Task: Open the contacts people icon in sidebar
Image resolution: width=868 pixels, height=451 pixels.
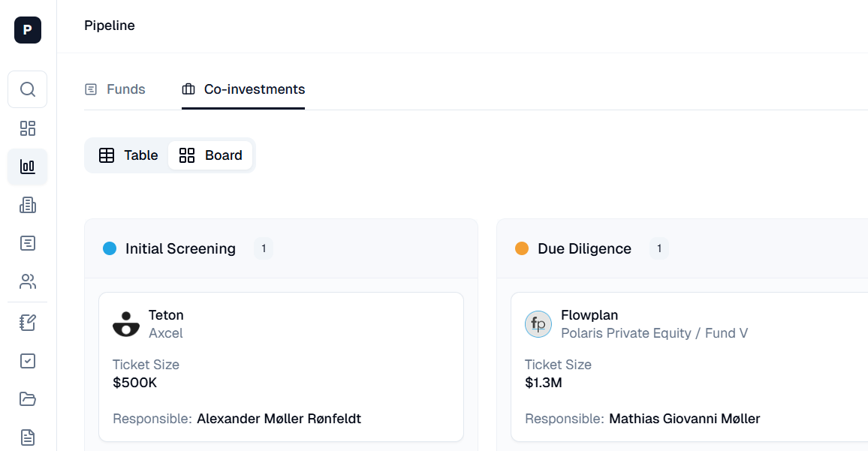Action: pos(28,281)
